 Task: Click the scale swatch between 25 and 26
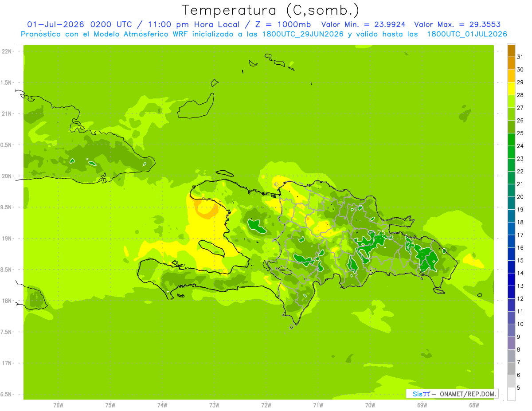coord(511,127)
